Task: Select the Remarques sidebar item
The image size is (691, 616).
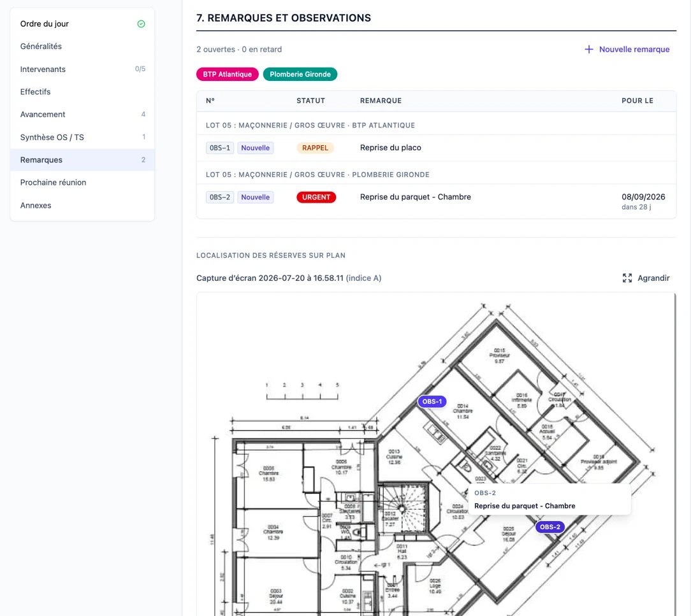Action: [82, 160]
